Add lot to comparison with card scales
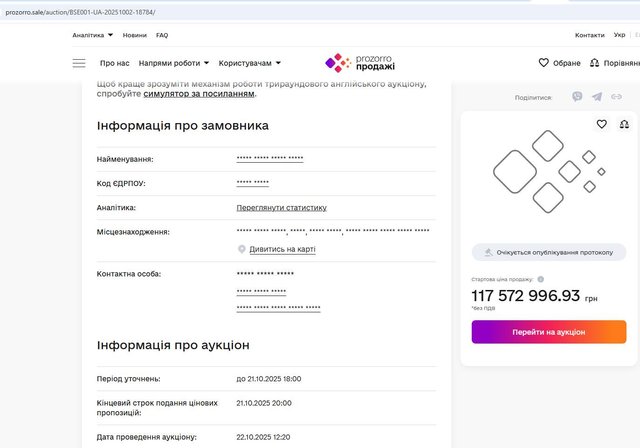The image size is (640, 448). tap(625, 124)
